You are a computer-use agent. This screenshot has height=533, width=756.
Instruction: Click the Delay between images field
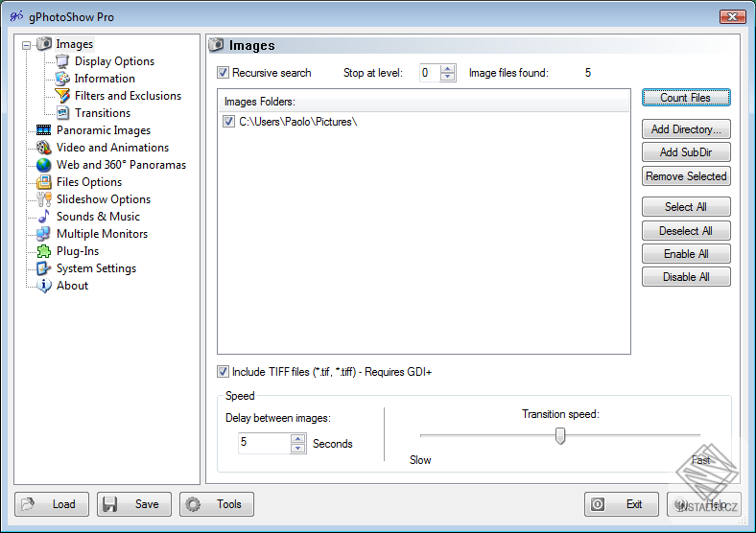(x=264, y=443)
